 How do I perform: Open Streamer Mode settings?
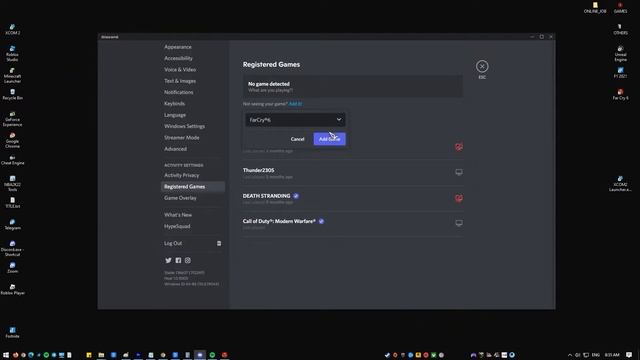click(182, 138)
